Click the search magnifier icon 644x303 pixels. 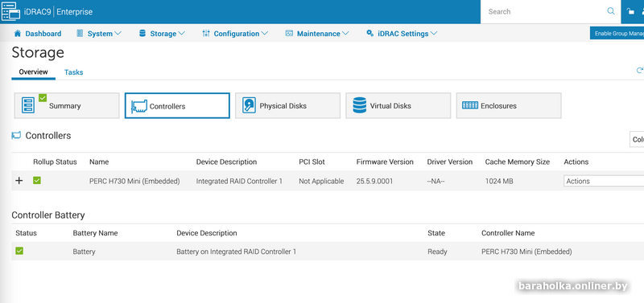pyautogui.click(x=611, y=11)
